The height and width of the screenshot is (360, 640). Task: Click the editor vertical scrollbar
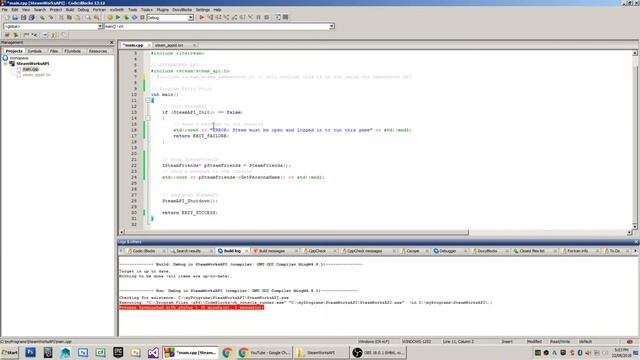(x=635, y=139)
